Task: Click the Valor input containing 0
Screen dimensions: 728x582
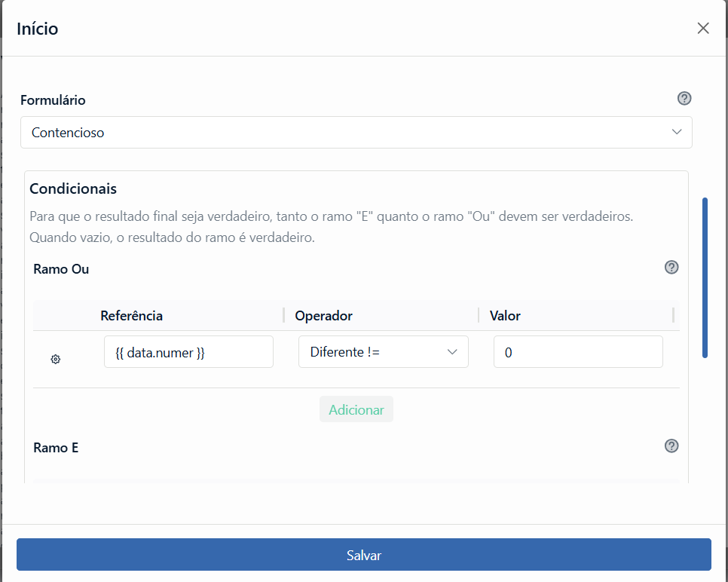Action: point(578,352)
